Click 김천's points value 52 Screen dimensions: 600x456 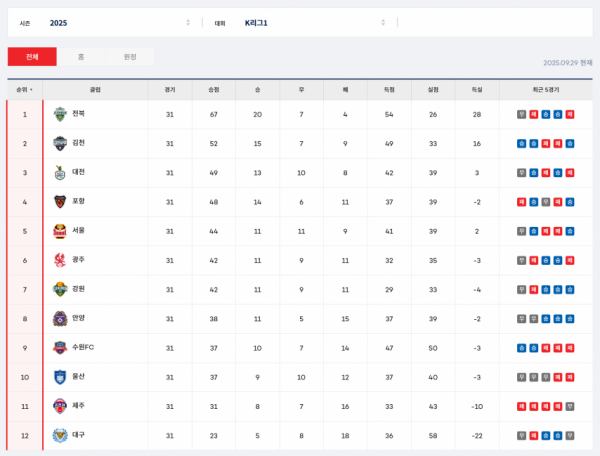coord(214,143)
